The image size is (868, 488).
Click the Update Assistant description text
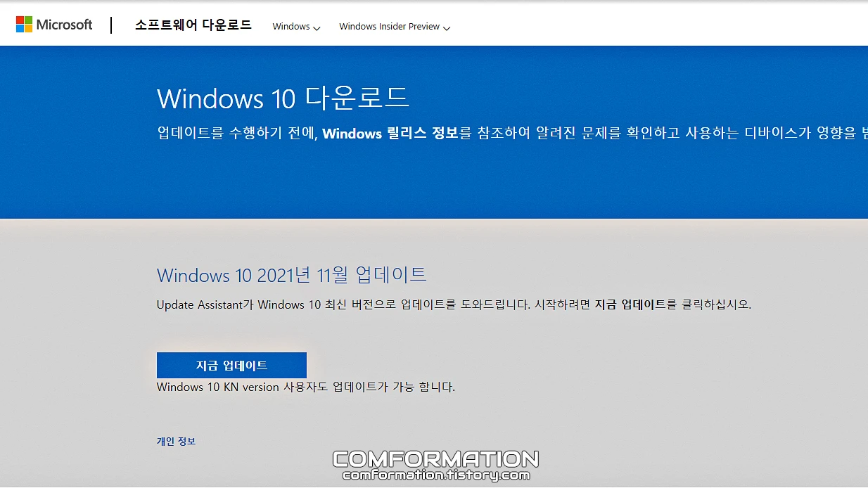coord(454,305)
